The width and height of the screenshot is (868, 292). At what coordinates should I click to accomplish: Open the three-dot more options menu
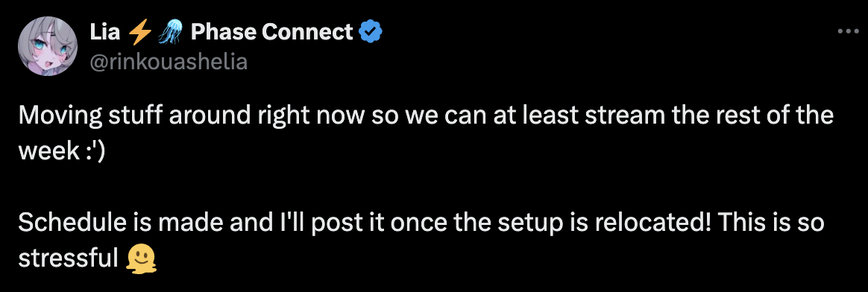(x=848, y=33)
